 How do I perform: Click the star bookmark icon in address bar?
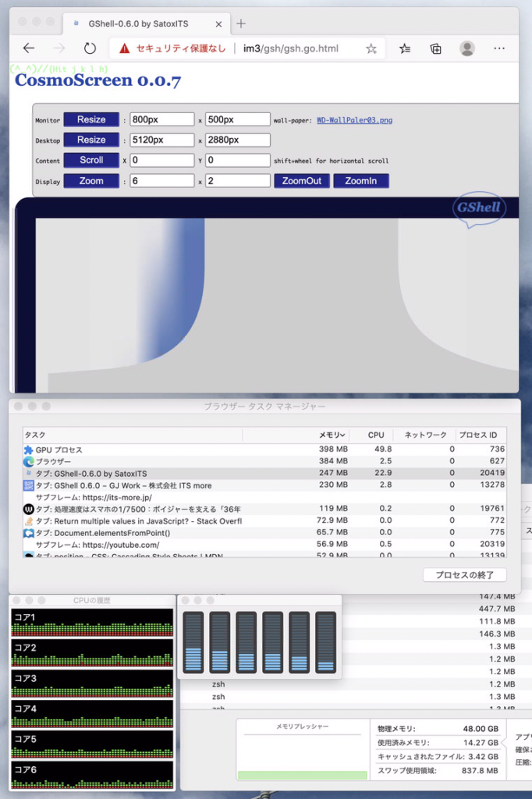(371, 48)
